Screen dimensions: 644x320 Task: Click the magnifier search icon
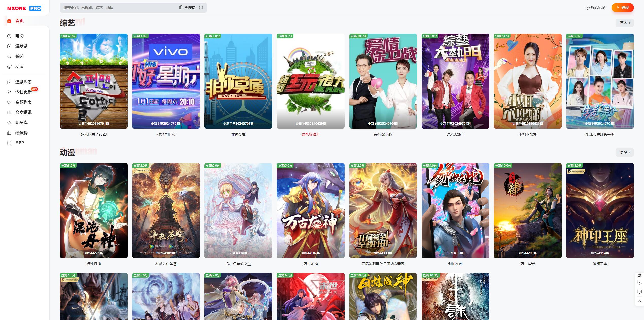pyautogui.click(x=201, y=8)
